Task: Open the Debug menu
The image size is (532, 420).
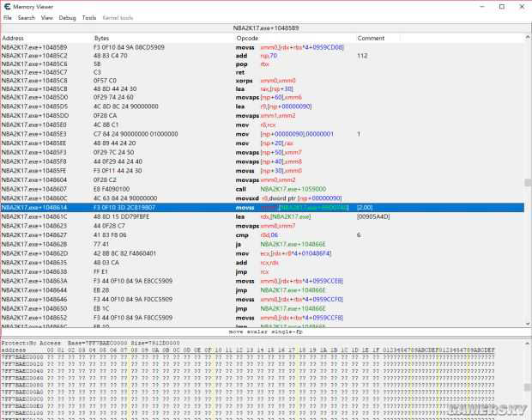Action: pyautogui.click(x=67, y=17)
